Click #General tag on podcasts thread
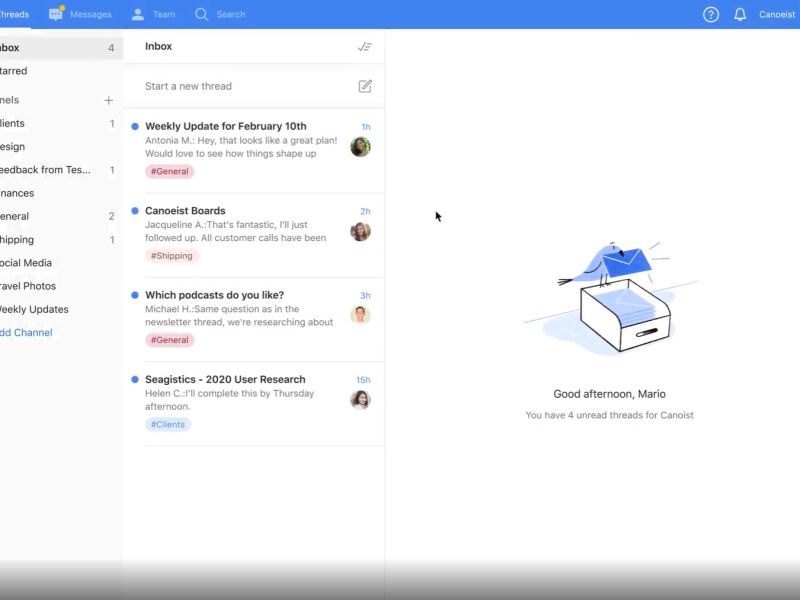The width and height of the screenshot is (800, 600). [x=169, y=340]
